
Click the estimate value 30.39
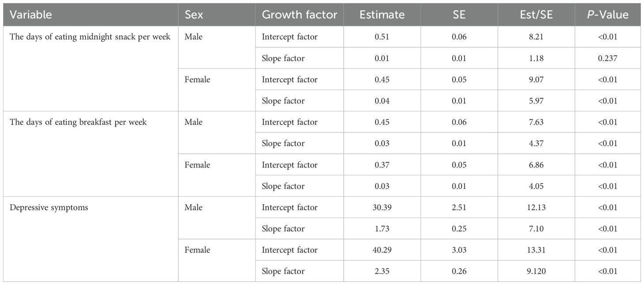[x=382, y=207]
